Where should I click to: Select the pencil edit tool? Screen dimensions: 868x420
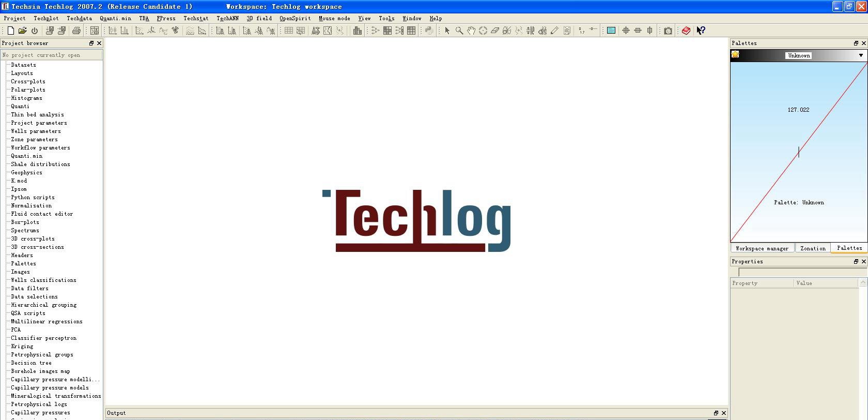click(x=554, y=31)
